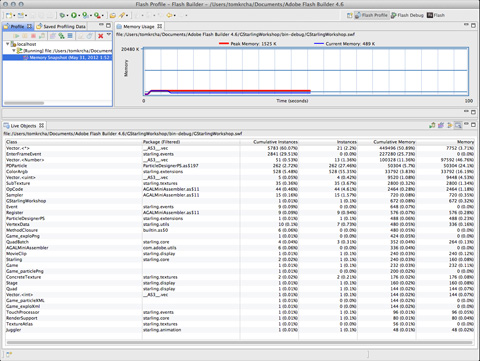This screenshot has width=480, height=361.
Task: Select the ColorArgb class row
Action: (240, 172)
